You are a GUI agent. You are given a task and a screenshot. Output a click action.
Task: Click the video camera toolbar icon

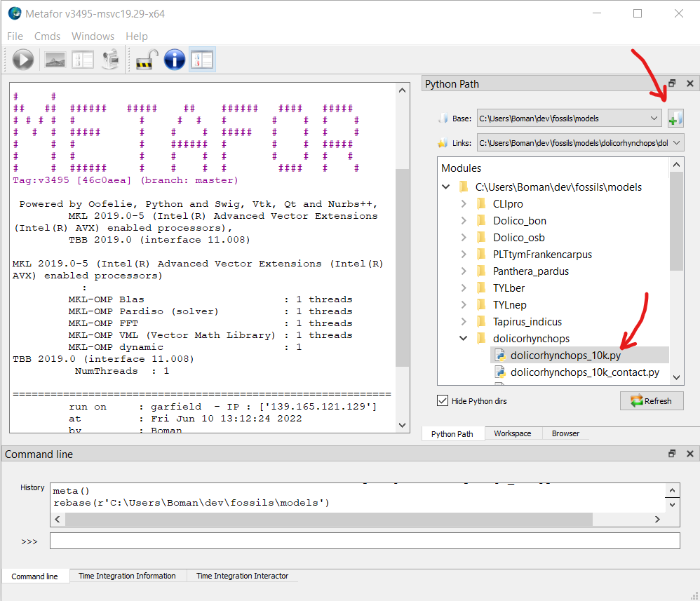(110, 60)
